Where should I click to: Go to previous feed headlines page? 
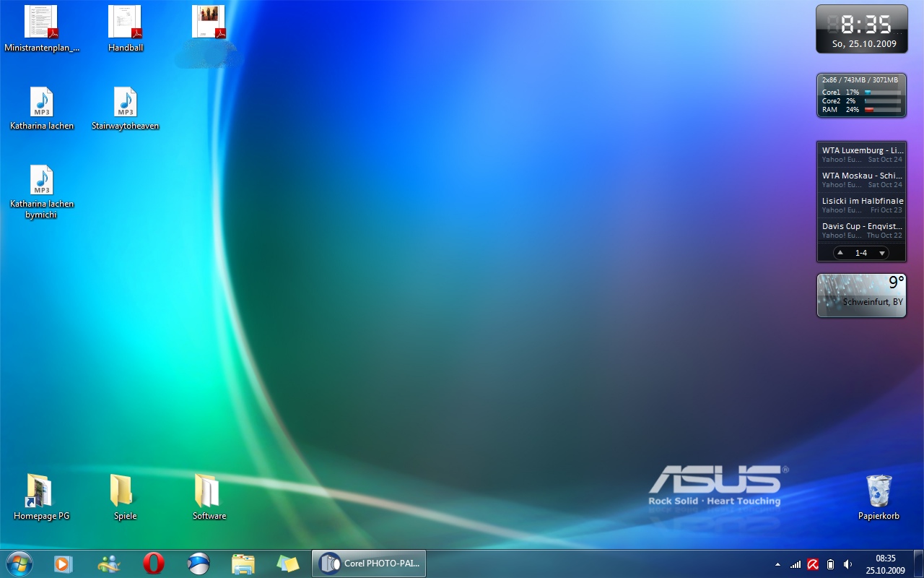(x=840, y=253)
